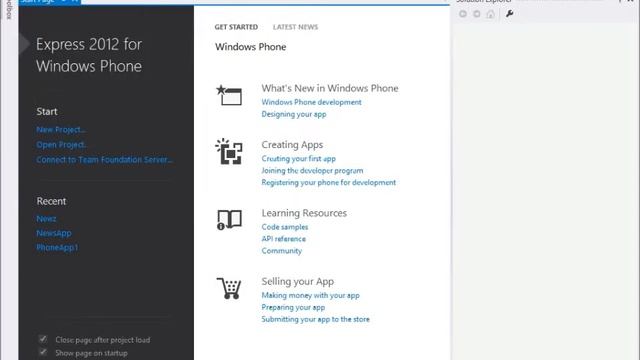The height and width of the screenshot is (360, 640).
Task: Toggle Show page on startup checkbox
Action: 43,352
